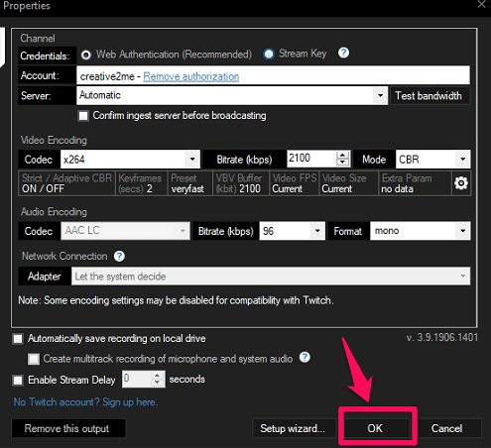Image resolution: width=491 pixels, height=448 pixels.
Task: Decrease stream delay seconds with down arrow
Action: pos(158,383)
